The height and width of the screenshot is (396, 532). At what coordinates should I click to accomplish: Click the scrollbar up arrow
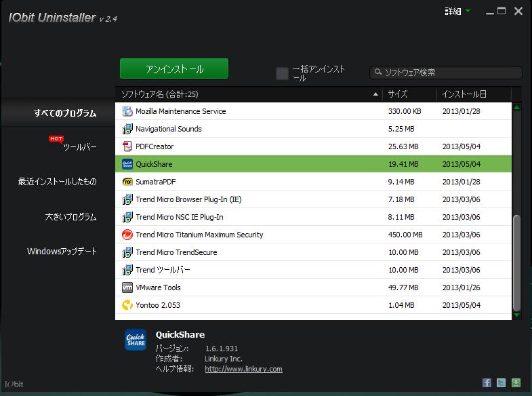point(516,108)
